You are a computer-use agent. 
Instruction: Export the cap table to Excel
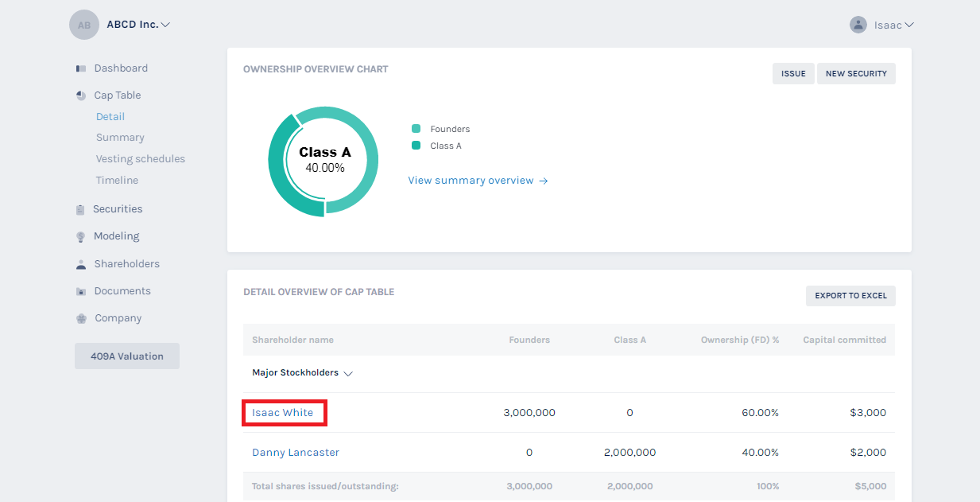[x=850, y=296]
